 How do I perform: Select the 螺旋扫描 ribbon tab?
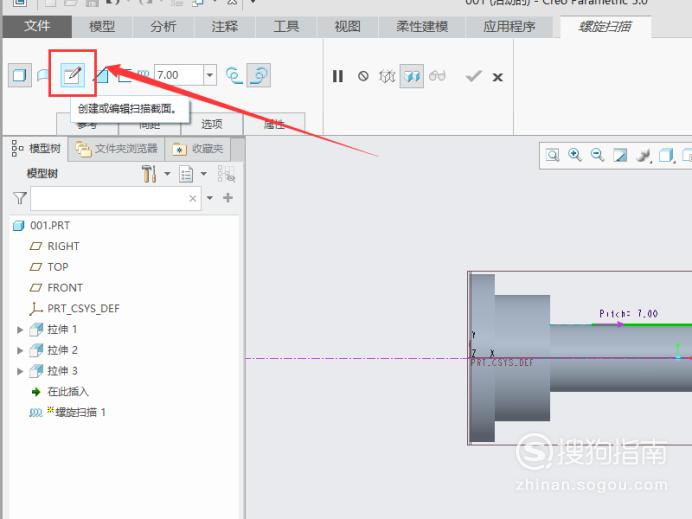(605, 26)
